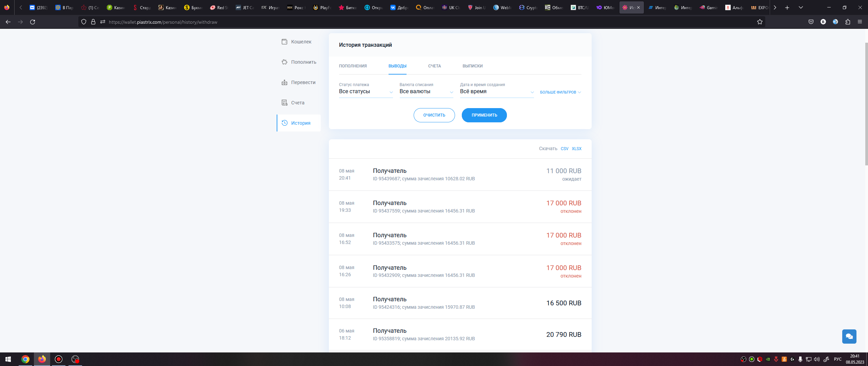Select the Счета accounts sidebar icon

coord(284,103)
